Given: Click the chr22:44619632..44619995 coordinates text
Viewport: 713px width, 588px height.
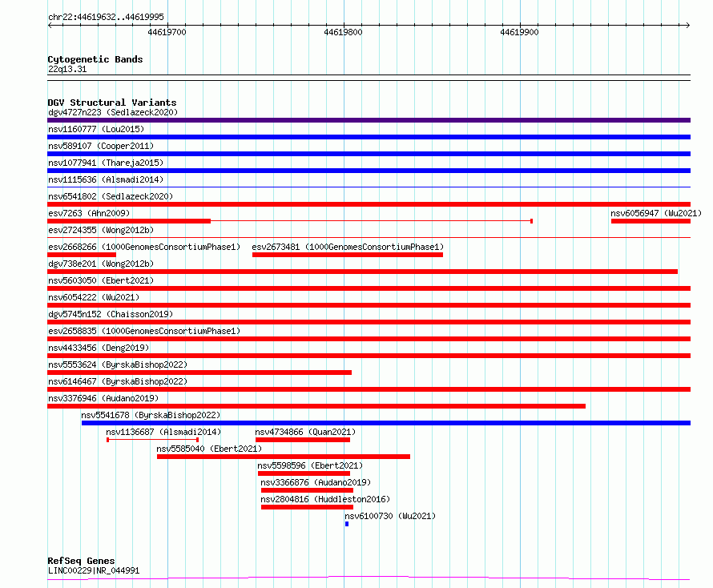Looking at the screenshot, I should pyautogui.click(x=106, y=18).
